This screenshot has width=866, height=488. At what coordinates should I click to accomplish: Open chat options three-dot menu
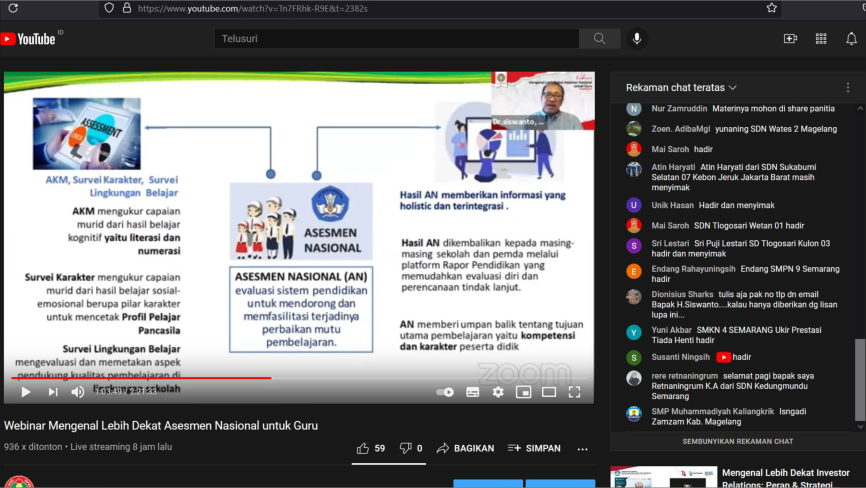(848, 87)
